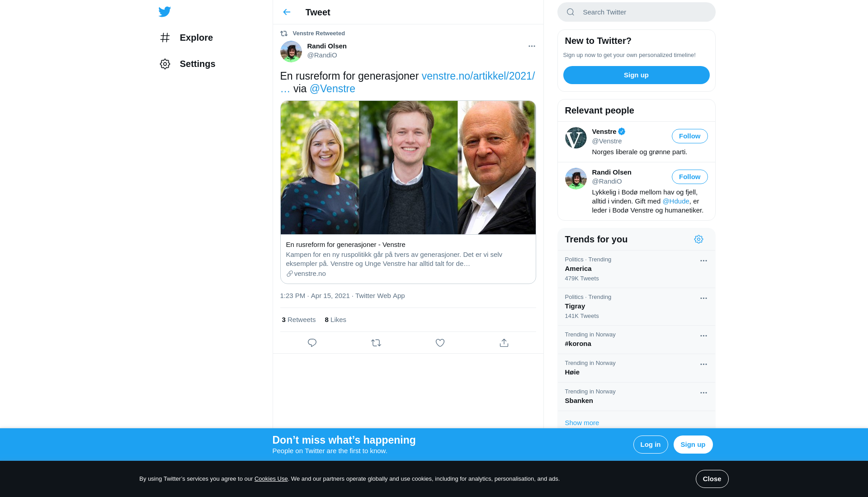868x497 pixels.
Task: Click the retweet icon beside Venstre Retweeted
Action: [x=284, y=33]
